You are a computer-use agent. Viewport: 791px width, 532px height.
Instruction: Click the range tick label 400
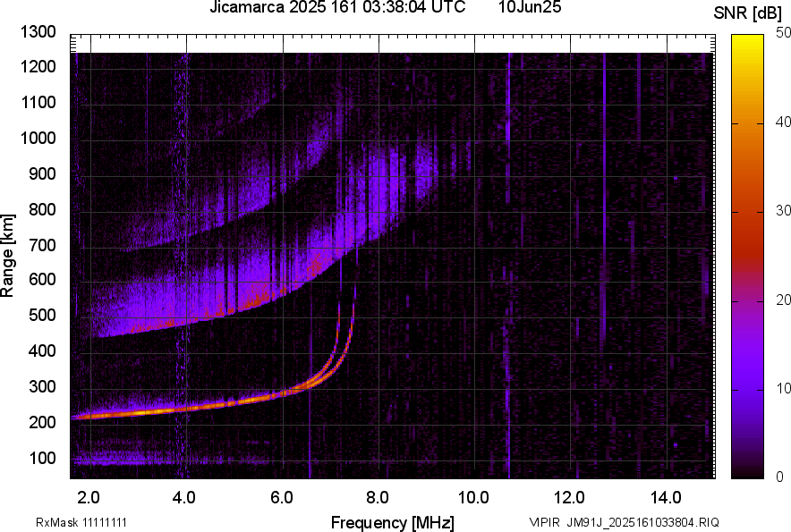coord(42,350)
